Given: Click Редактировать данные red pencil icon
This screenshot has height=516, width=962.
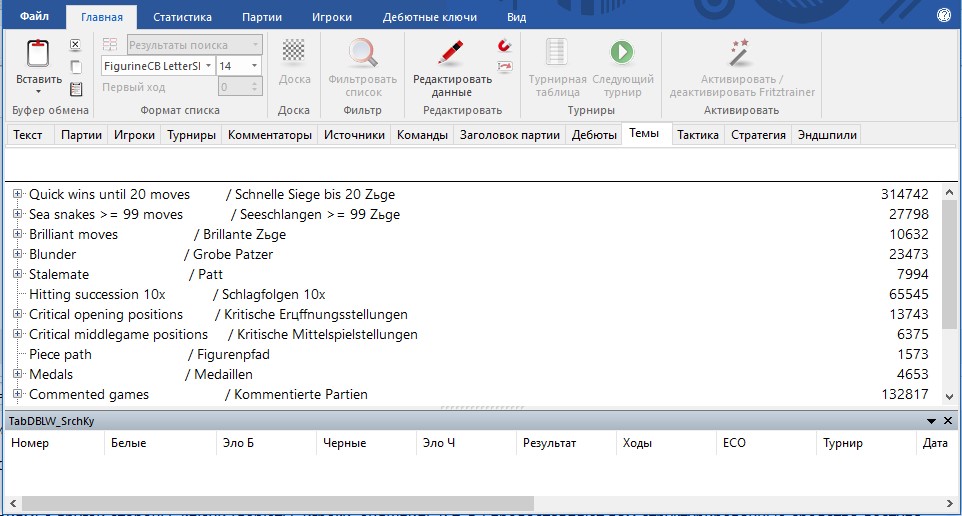Looking at the screenshot, I should [452, 53].
